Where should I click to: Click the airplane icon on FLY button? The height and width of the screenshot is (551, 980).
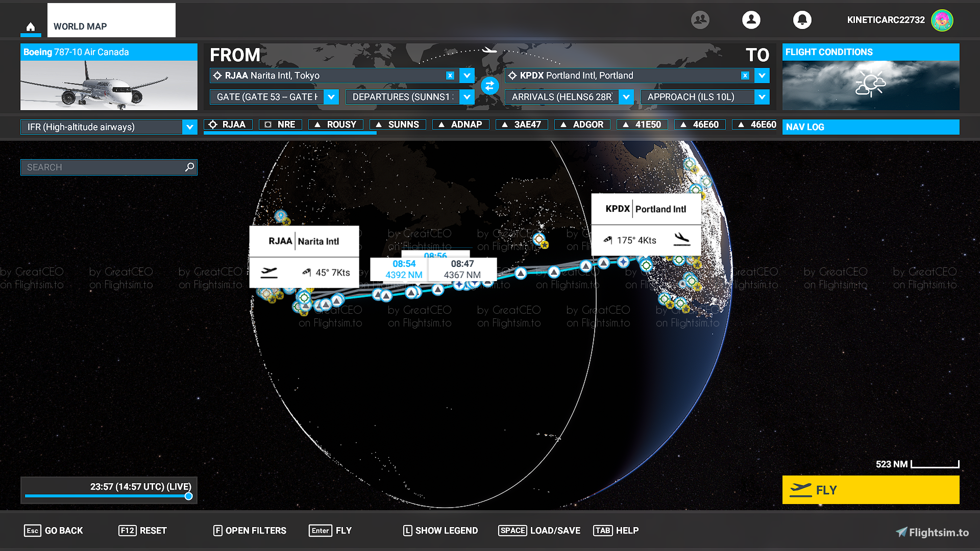pos(800,490)
